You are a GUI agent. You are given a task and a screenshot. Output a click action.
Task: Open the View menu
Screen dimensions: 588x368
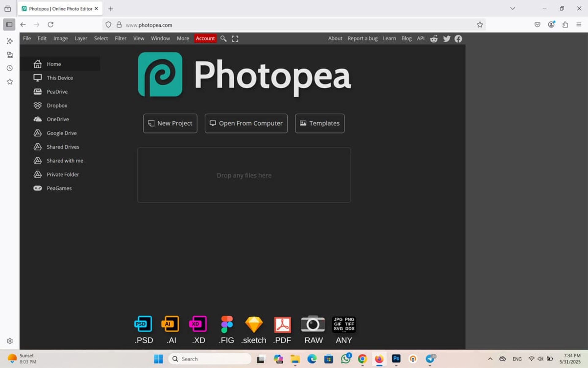[x=138, y=38]
